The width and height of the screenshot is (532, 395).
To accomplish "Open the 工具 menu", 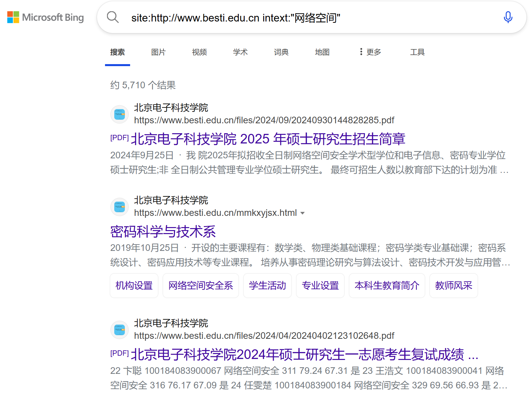I will point(417,52).
